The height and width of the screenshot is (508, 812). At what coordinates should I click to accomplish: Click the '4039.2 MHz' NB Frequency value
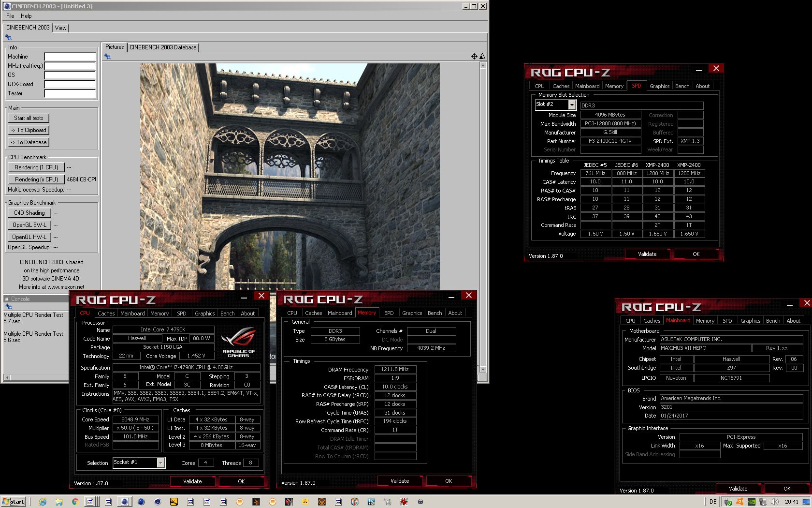[x=431, y=348]
